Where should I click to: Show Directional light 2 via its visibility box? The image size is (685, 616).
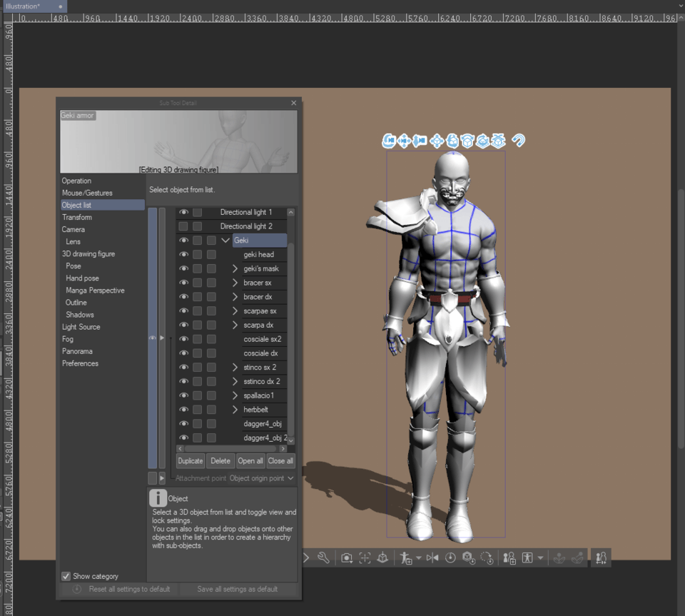pos(183,226)
